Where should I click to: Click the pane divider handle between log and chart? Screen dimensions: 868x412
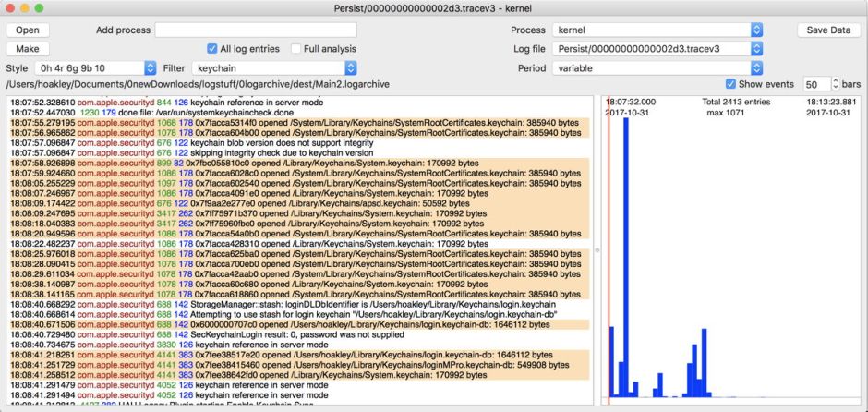click(x=597, y=249)
